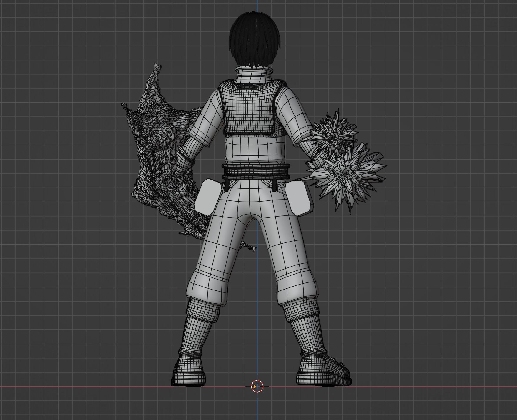The width and height of the screenshot is (517, 420).
Task: Click the 3D cursor at the world origin
Action: tap(257, 386)
